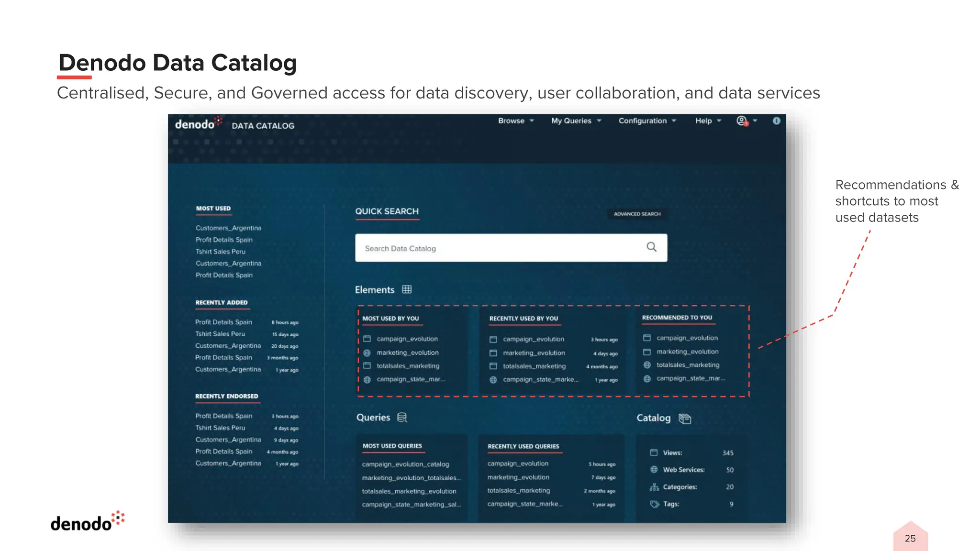Click the Categories hierarchy icon

[654, 487]
